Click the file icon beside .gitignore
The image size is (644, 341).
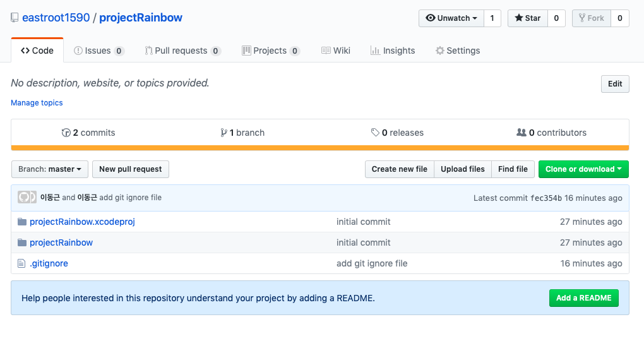pyautogui.click(x=21, y=263)
